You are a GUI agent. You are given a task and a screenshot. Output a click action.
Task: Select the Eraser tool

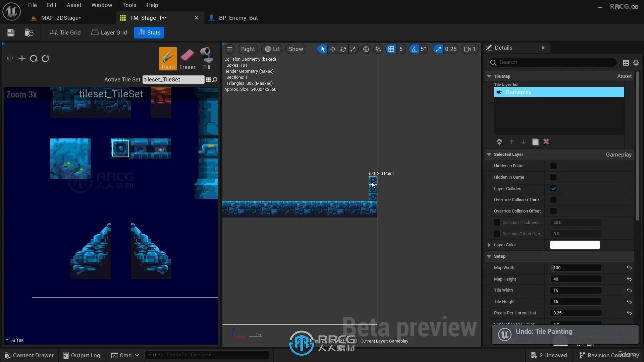(x=187, y=57)
